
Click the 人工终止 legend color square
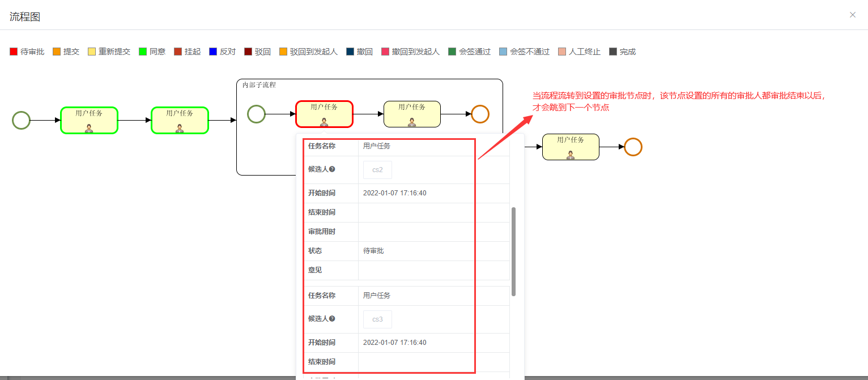[562, 52]
